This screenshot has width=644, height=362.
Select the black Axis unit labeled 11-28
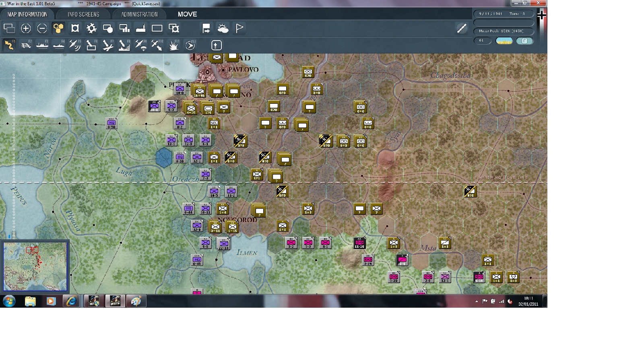pos(359,243)
